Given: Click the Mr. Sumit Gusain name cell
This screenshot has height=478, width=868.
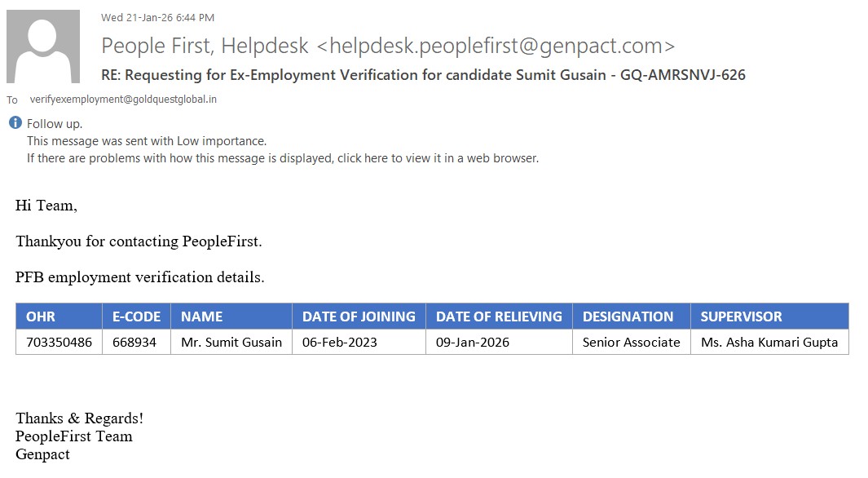Looking at the screenshot, I should 231,342.
